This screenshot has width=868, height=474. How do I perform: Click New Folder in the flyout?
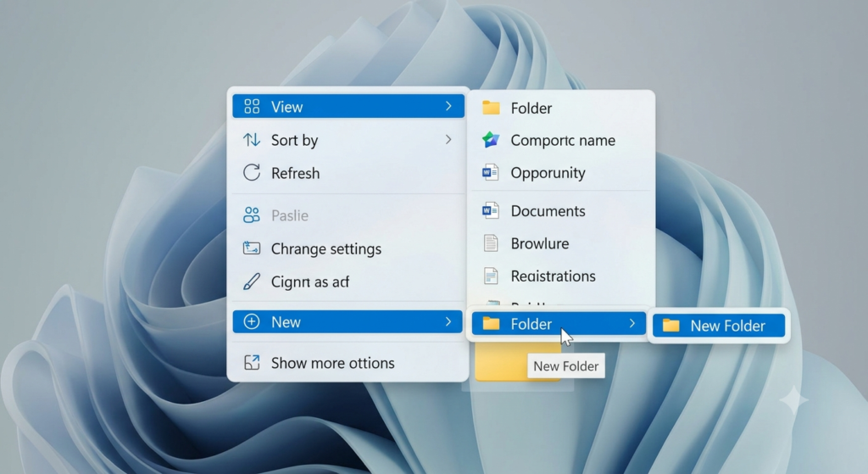719,326
